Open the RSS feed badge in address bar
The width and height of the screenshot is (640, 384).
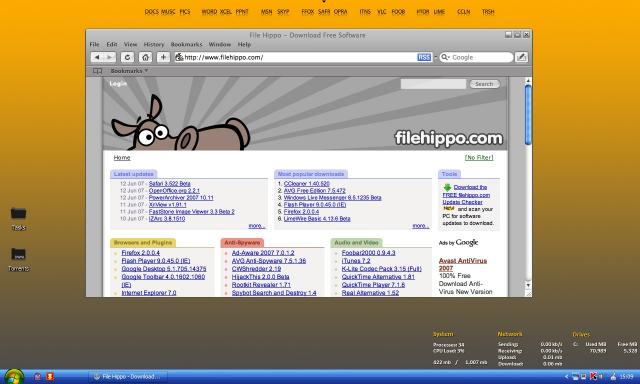click(x=424, y=58)
